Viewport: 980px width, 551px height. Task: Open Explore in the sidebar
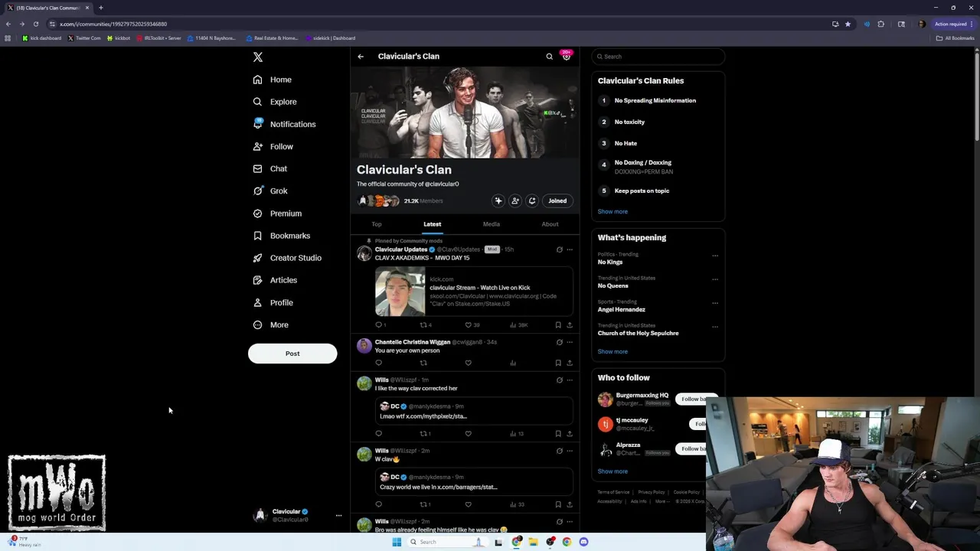[274, 102]
